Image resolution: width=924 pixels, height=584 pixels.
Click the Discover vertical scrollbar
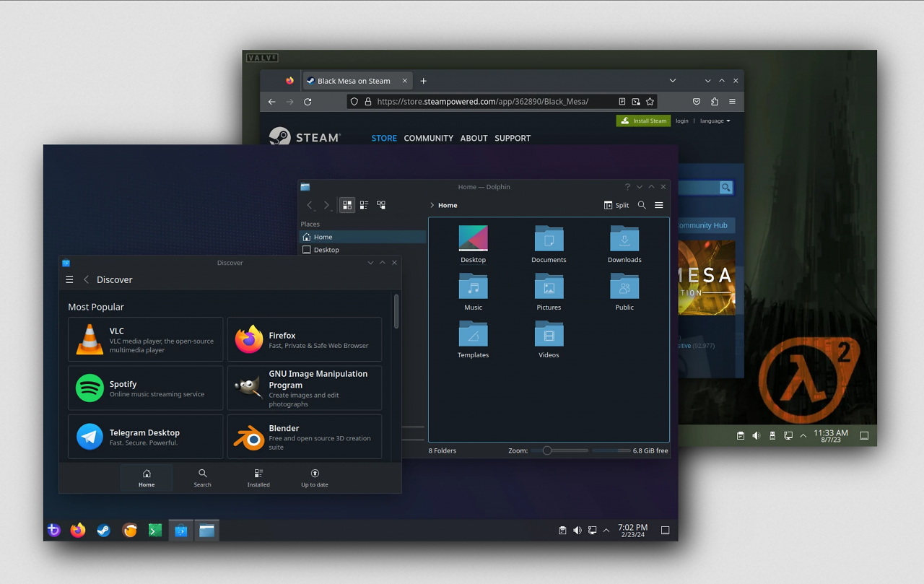click(x=396, y=311)
